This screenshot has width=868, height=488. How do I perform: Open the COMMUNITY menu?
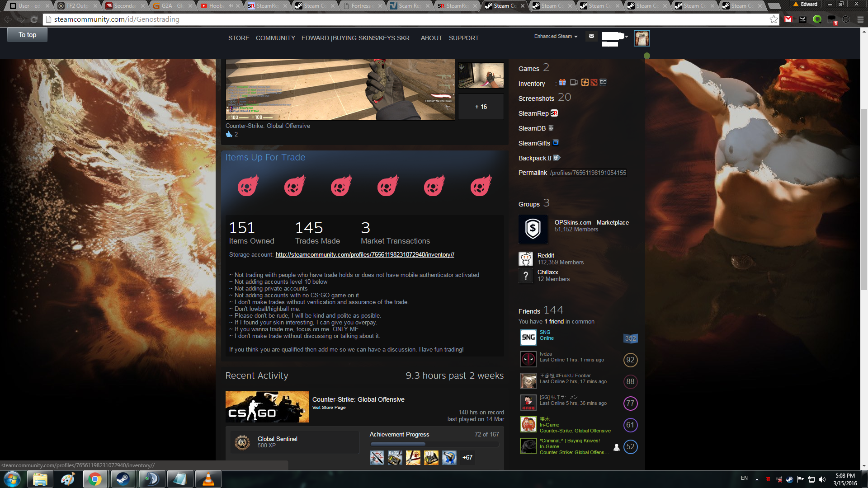click(275, 38)
